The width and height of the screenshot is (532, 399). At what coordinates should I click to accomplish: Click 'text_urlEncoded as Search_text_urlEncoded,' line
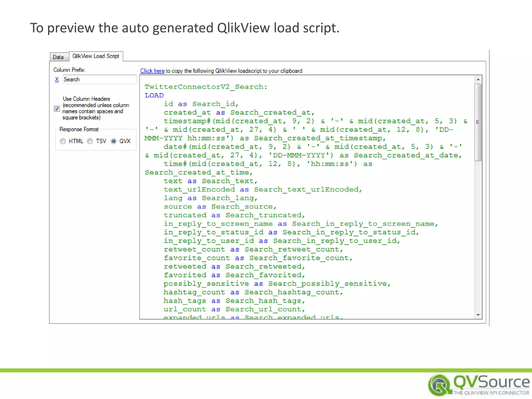click(263, 190)
